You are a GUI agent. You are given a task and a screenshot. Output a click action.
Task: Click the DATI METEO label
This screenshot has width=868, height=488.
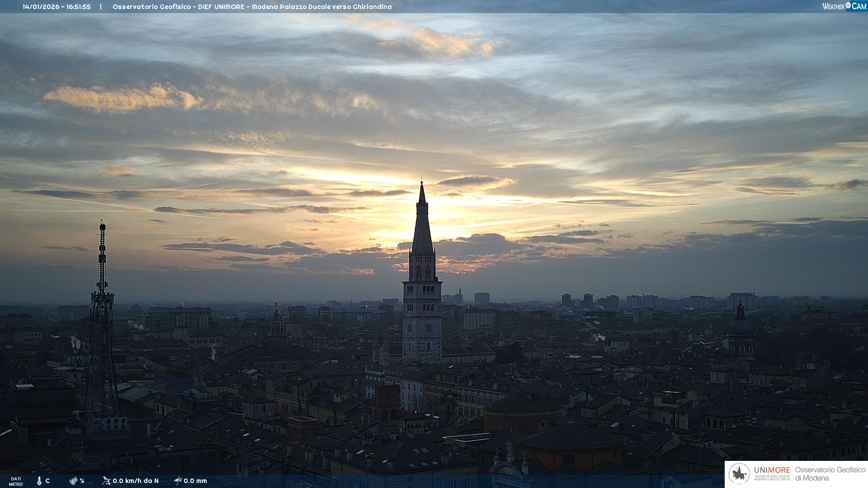tap(16, 481)
